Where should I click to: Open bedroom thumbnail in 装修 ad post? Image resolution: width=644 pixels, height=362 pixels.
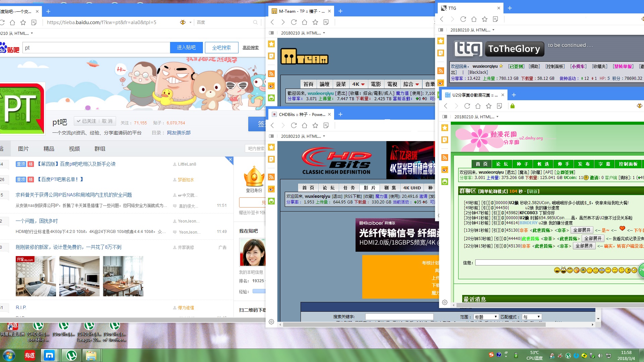[36, 276]
